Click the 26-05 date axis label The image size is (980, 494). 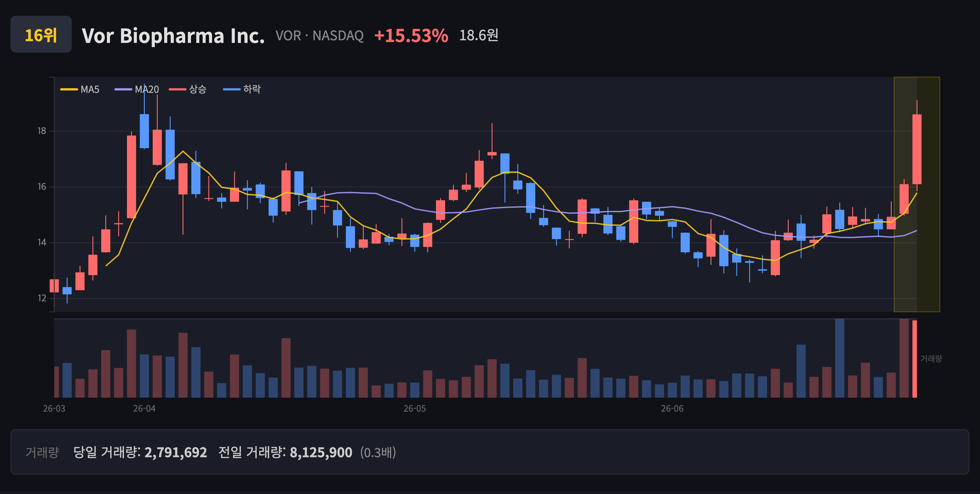click(x=415, y=409)
